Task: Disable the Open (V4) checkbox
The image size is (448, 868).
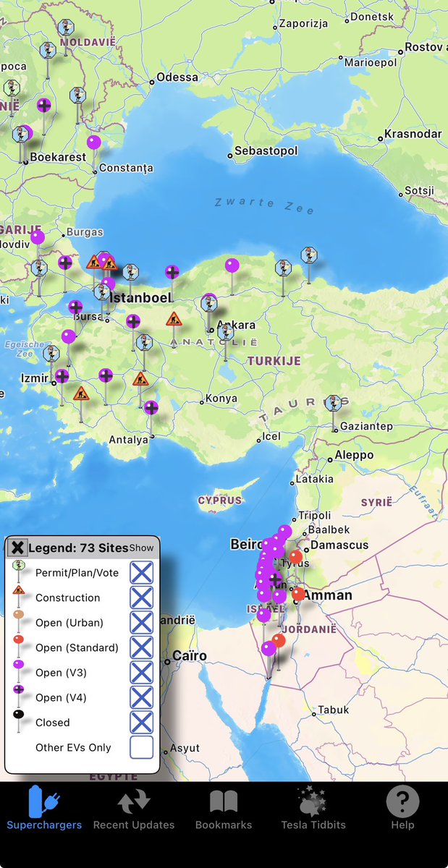Action: (142, 697)
